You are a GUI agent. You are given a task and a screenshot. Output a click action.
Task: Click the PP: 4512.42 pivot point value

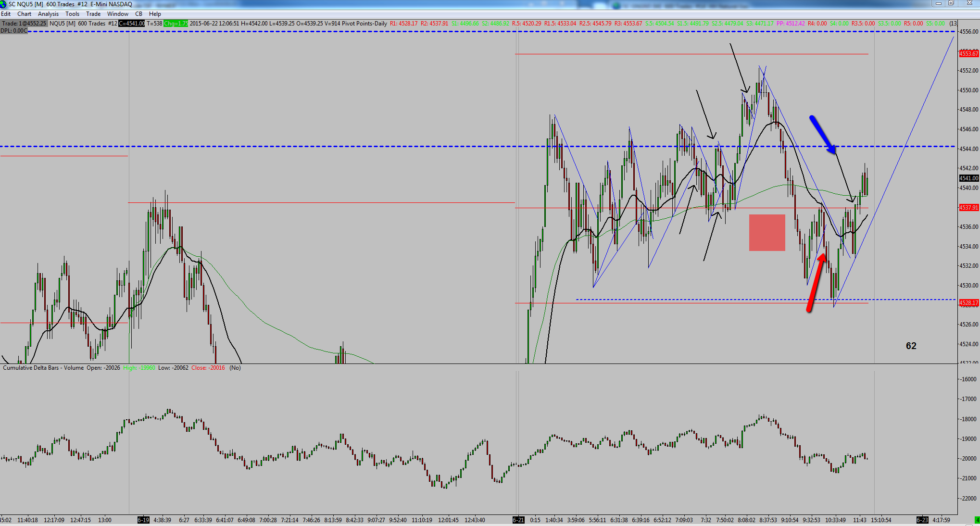point(791,24)
